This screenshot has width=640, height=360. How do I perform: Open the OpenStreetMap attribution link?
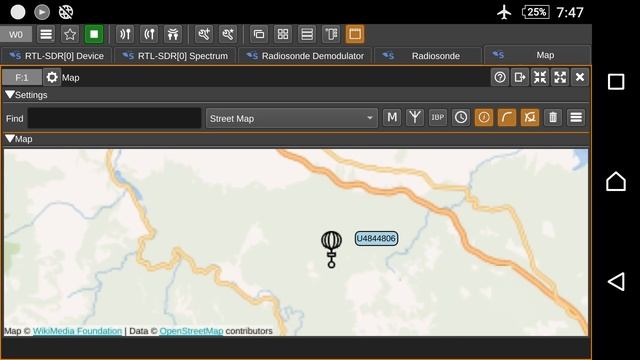[x=191, y=331]
